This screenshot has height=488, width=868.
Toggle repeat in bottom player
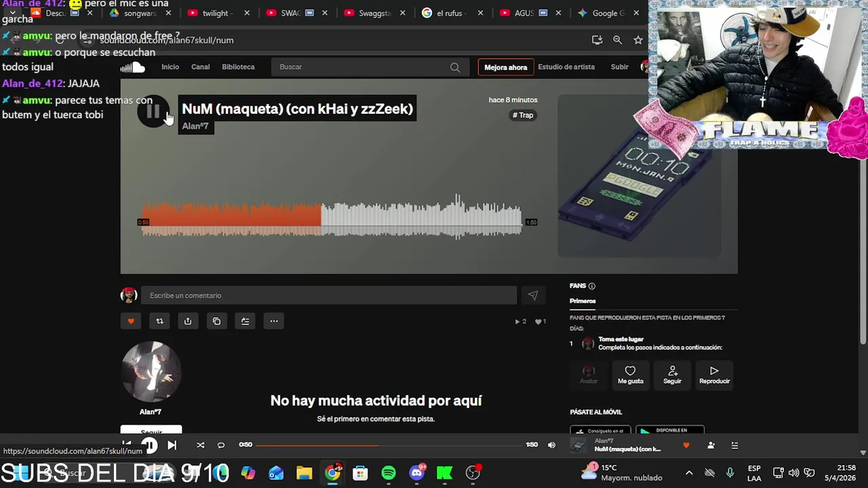220,445
